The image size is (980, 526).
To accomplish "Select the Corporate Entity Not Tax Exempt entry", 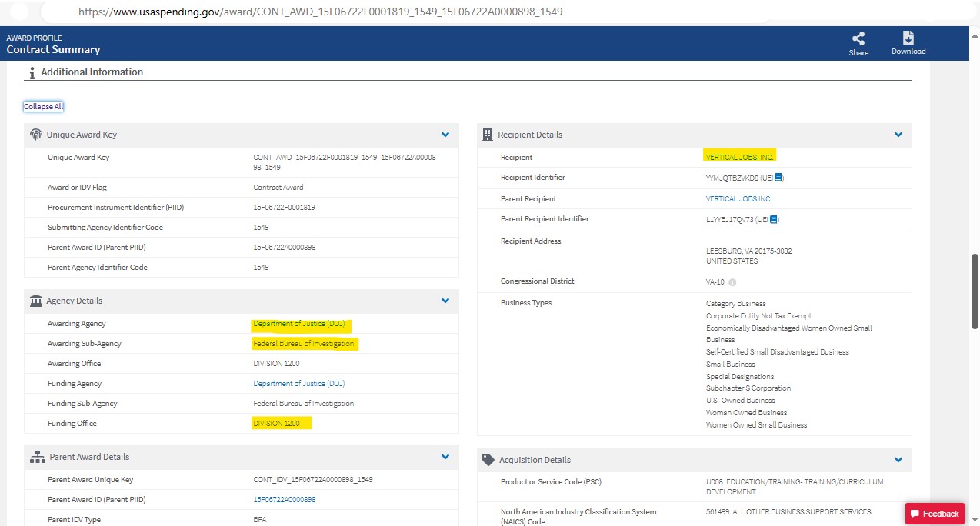I will (758, 316).
